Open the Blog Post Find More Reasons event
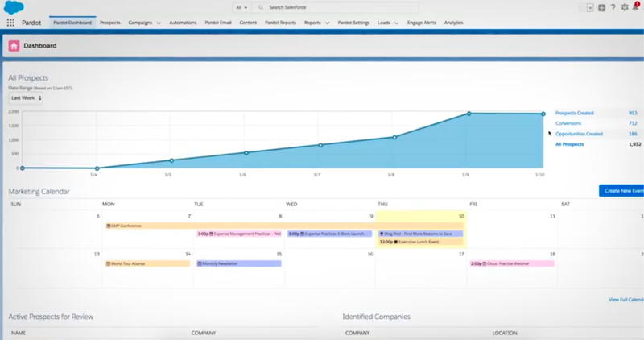644x340 pixels. click(x=420, y=234)
